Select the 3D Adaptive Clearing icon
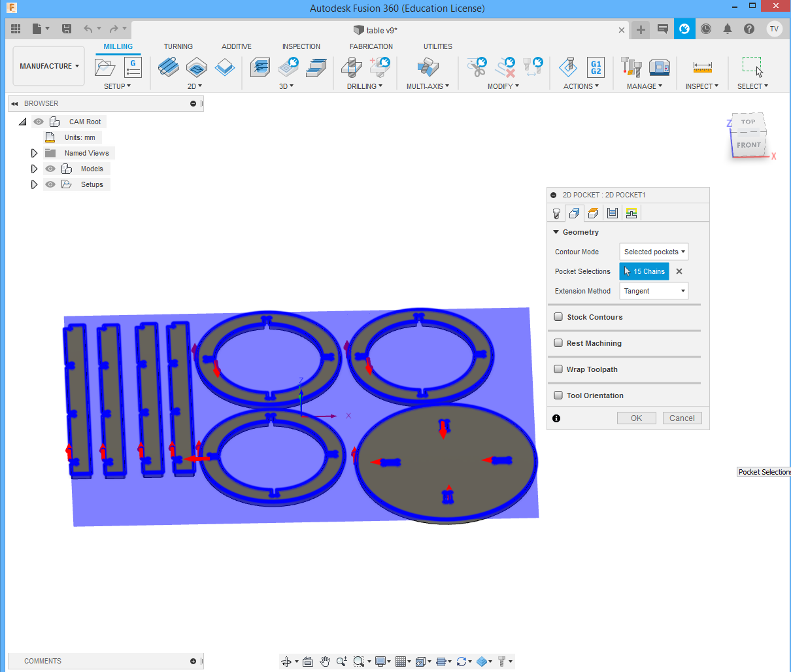The height and width of the screenshot is (672, 791). (x=260, y=67)
